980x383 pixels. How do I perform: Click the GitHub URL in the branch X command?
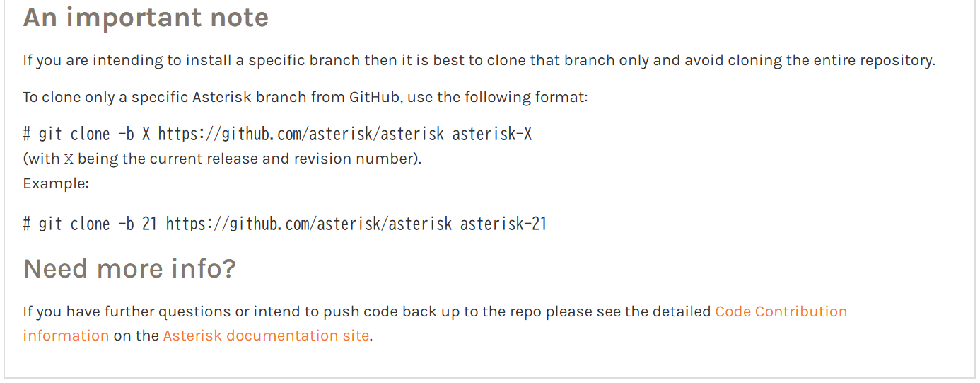[x=301, y=134]
